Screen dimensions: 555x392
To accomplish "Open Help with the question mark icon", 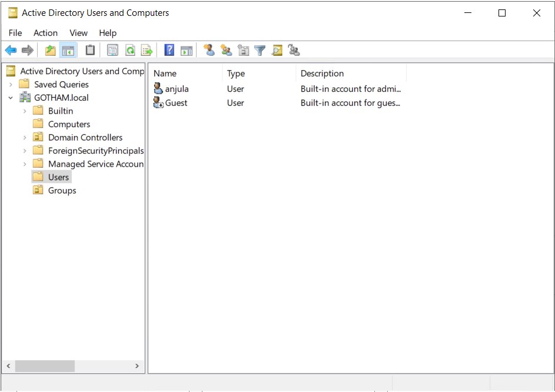I will pos(170,51).
